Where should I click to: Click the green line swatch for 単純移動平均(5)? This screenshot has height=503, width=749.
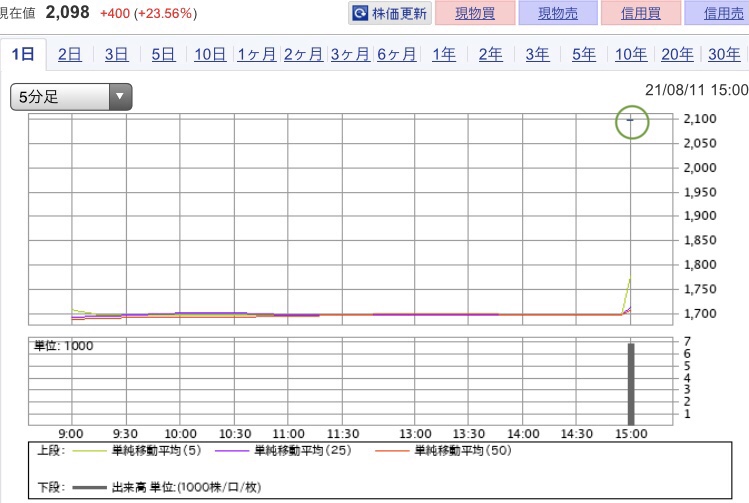click(x=89, y=450)
